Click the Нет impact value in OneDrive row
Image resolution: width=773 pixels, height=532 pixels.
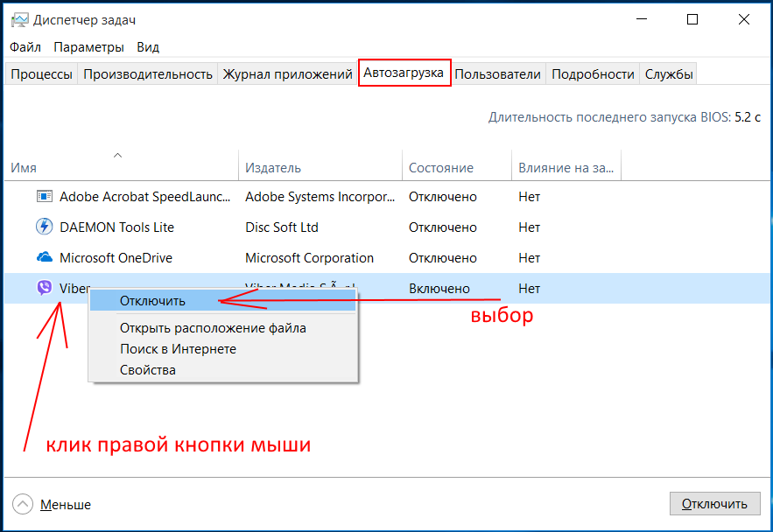tap(529, 257)
